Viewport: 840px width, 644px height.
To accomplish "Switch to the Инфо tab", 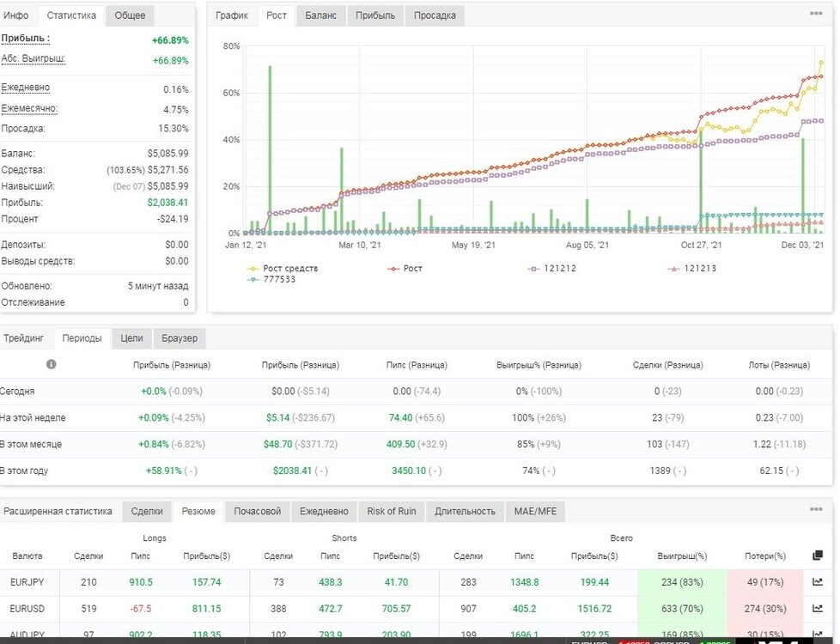I will [16, 15].
